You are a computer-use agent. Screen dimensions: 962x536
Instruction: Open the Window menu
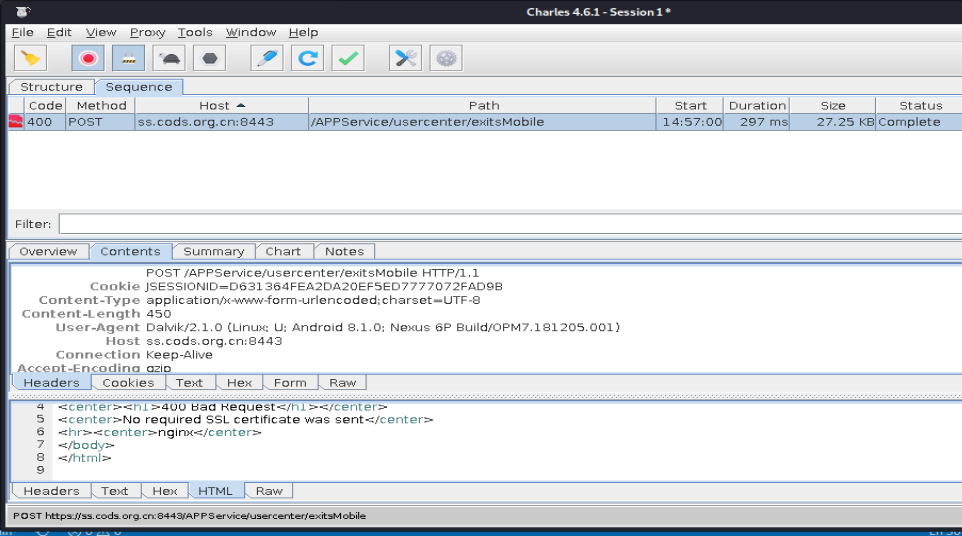250,33
